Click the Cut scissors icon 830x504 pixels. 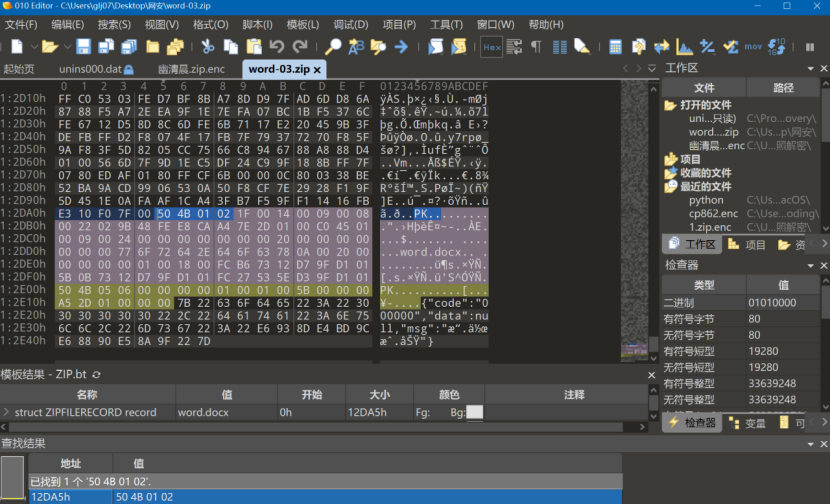pos(207,47)
